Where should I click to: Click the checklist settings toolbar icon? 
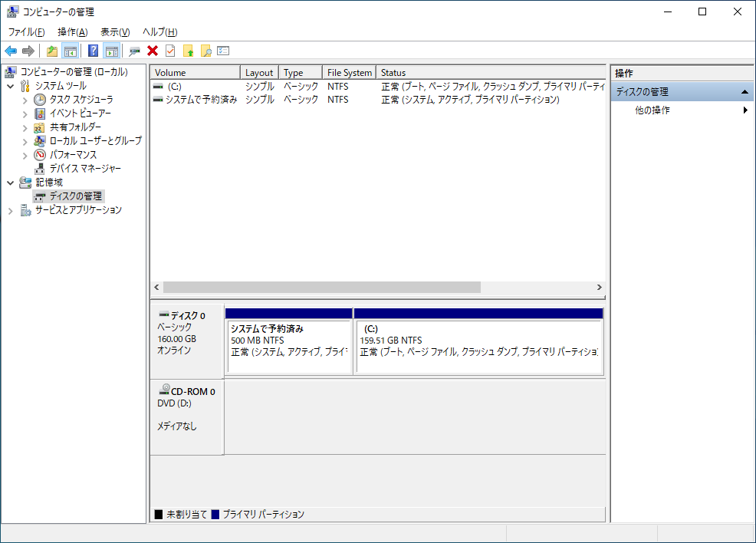[223, 51]
